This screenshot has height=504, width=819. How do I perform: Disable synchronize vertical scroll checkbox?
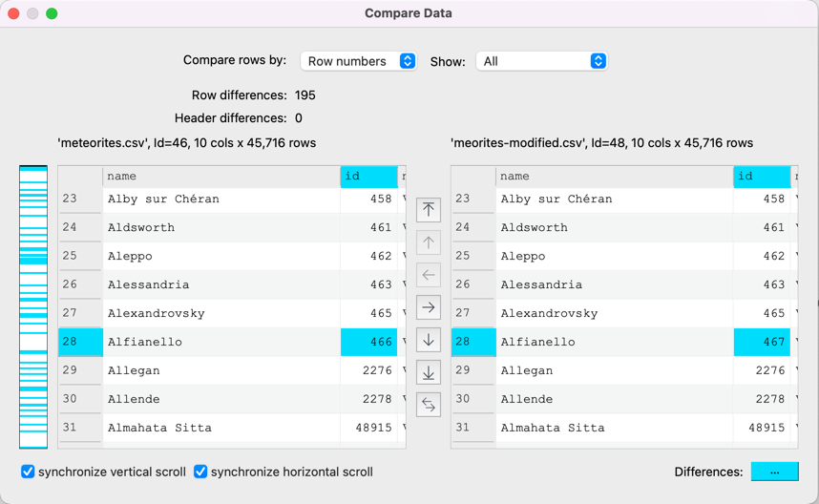[x=29, y=472]
